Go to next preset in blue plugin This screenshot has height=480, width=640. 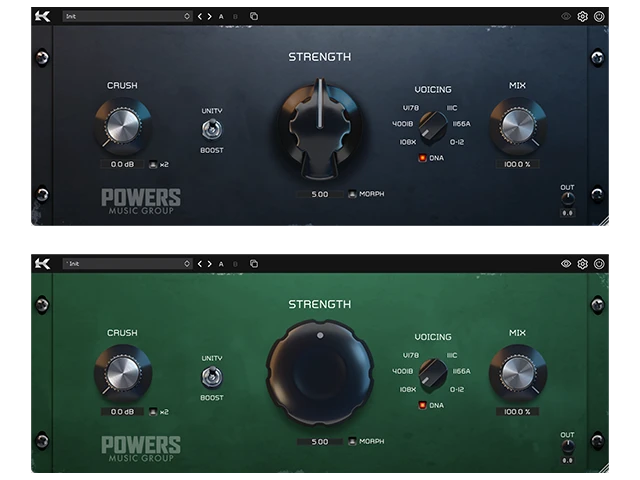point(209,16)
